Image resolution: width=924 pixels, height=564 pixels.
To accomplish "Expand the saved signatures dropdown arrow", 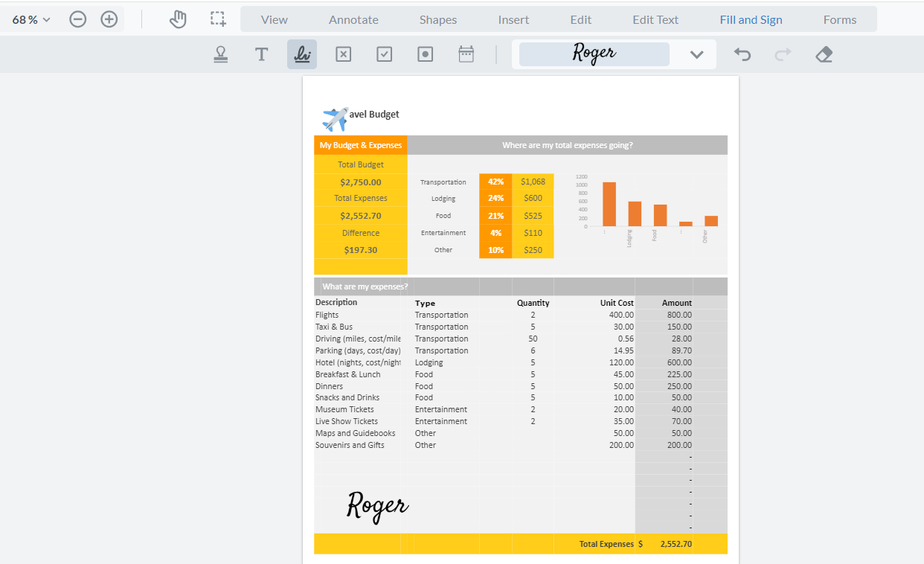I will pyautogui.click(x=696, y=54).
